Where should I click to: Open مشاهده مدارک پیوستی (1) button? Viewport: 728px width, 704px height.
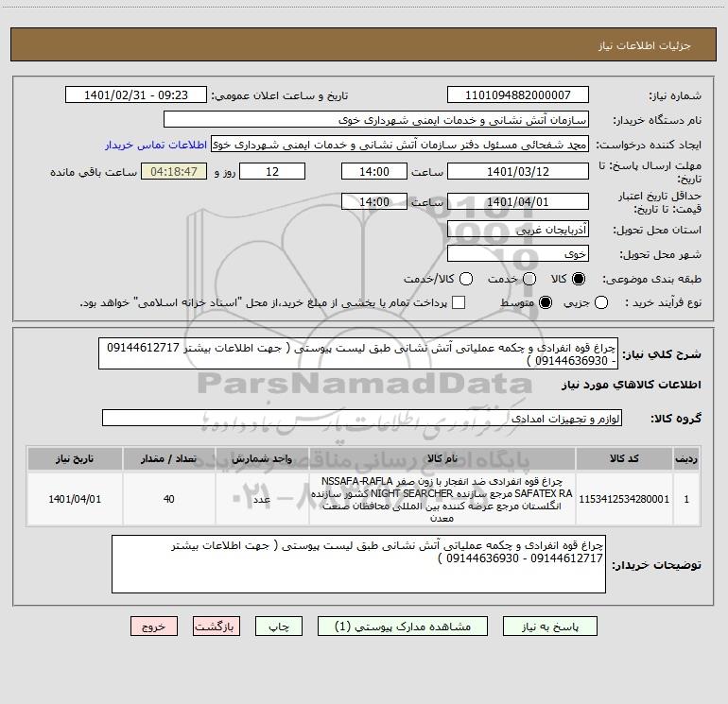pos(403,627)
